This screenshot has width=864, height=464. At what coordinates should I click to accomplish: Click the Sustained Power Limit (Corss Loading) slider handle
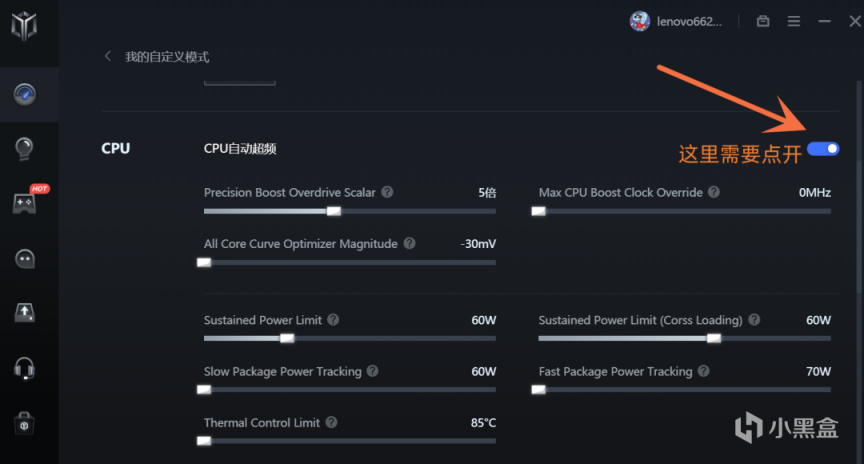713,338
